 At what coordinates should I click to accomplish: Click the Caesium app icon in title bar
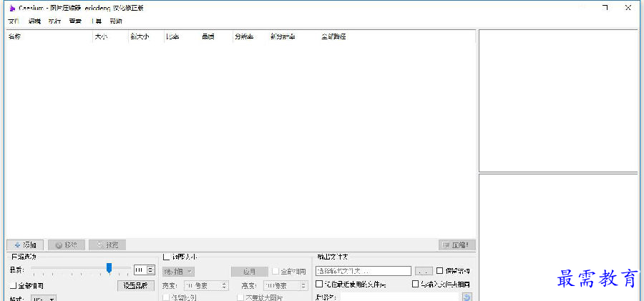pyautogui.click(x=12, y=8)
